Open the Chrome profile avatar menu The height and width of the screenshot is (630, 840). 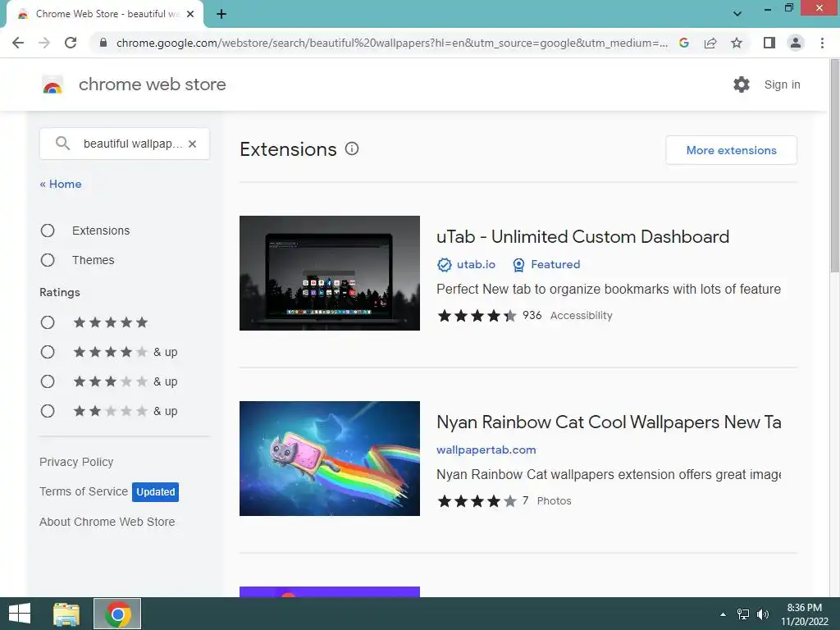796,43
